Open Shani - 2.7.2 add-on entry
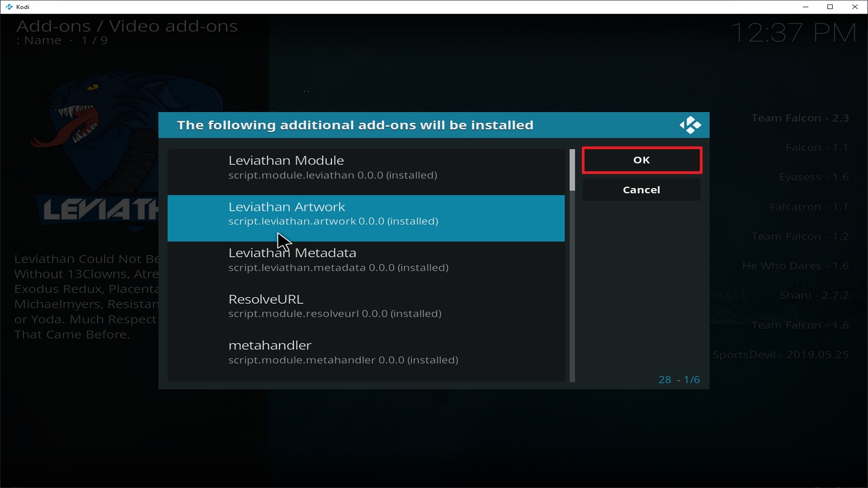Screen dimensions: 868x488 [814, 296]
